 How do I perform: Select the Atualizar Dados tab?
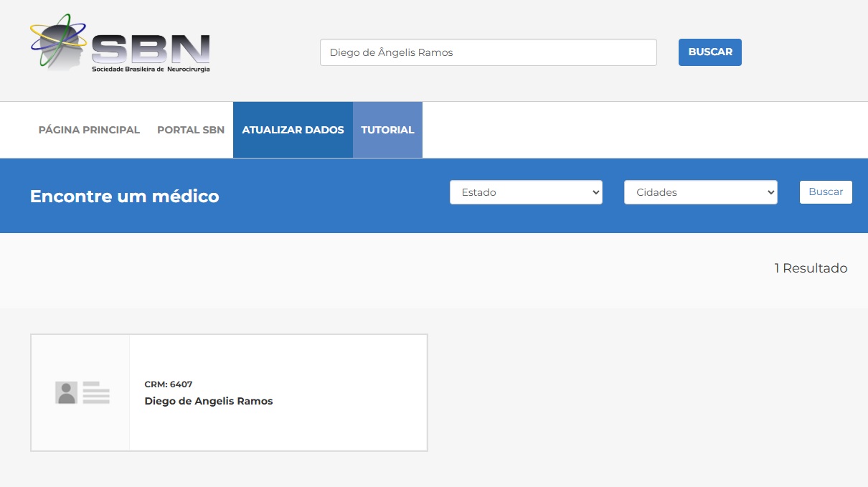(293, 130)
